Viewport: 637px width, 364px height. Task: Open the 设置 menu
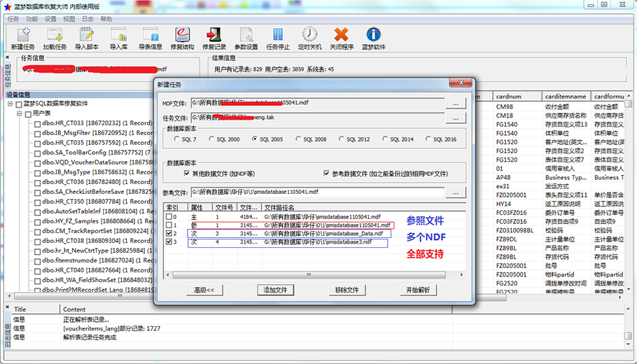[51, 19]
